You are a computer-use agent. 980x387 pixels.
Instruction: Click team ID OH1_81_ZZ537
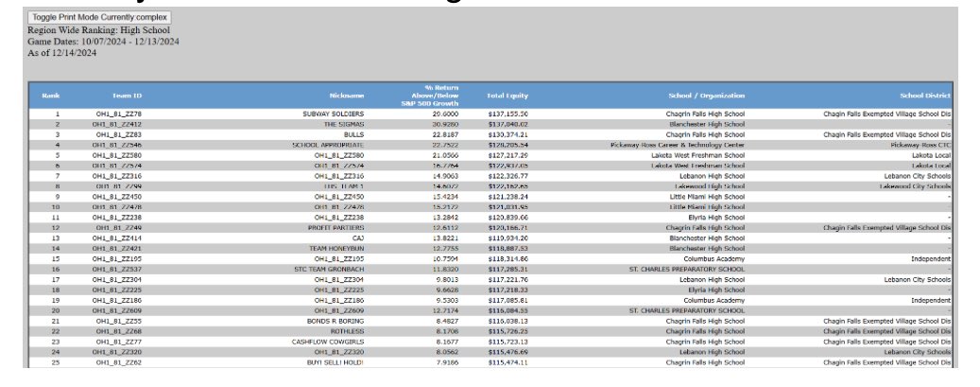point(117,270)
